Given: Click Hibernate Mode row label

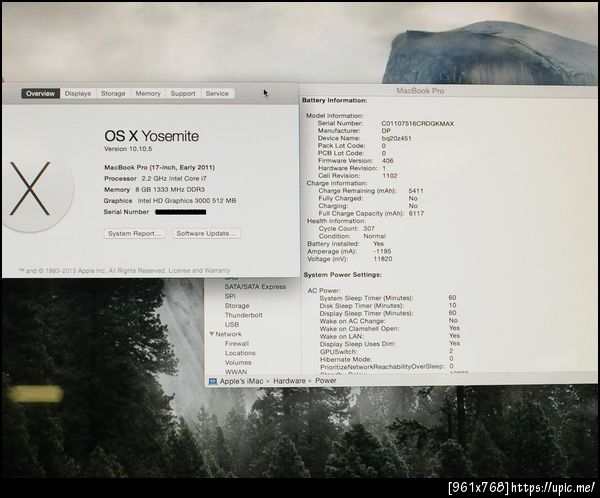Looking at the screenshot, I should tap(346, 359).
